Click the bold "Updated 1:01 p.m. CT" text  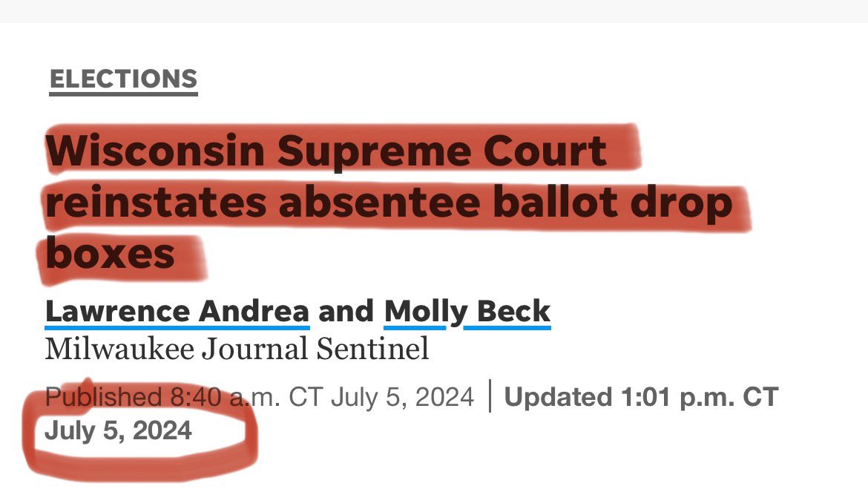click(x=641, y=397)
